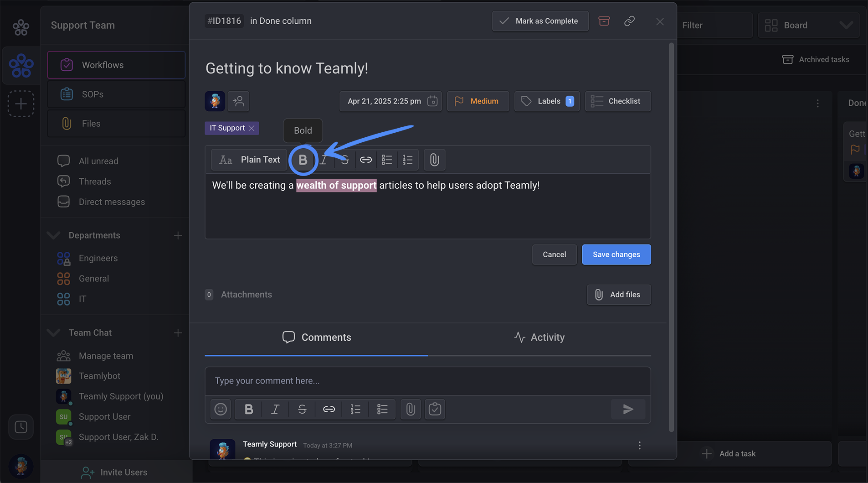Open the Labels selector
Viewport: 868px width, 483px height.
tap(547, 101)
